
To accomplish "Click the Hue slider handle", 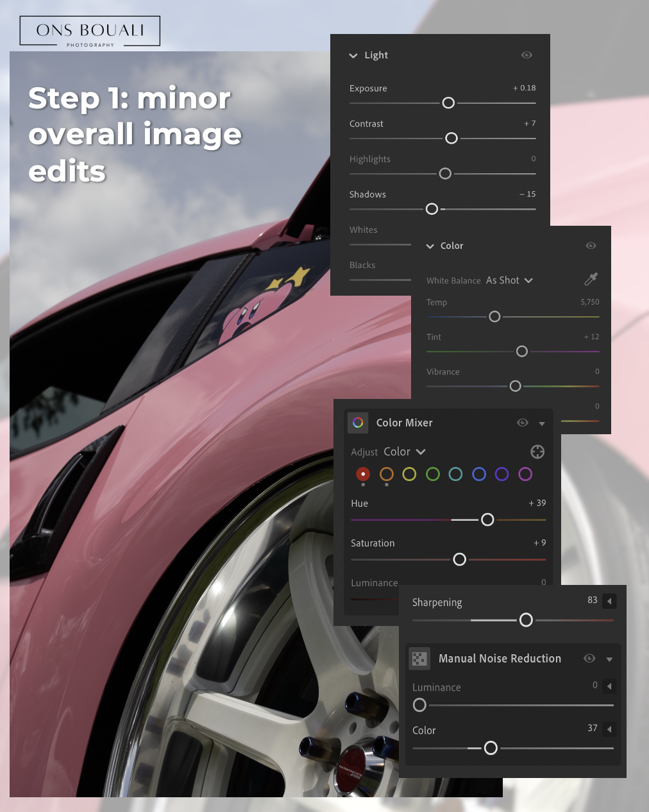I will coord(487,520).
